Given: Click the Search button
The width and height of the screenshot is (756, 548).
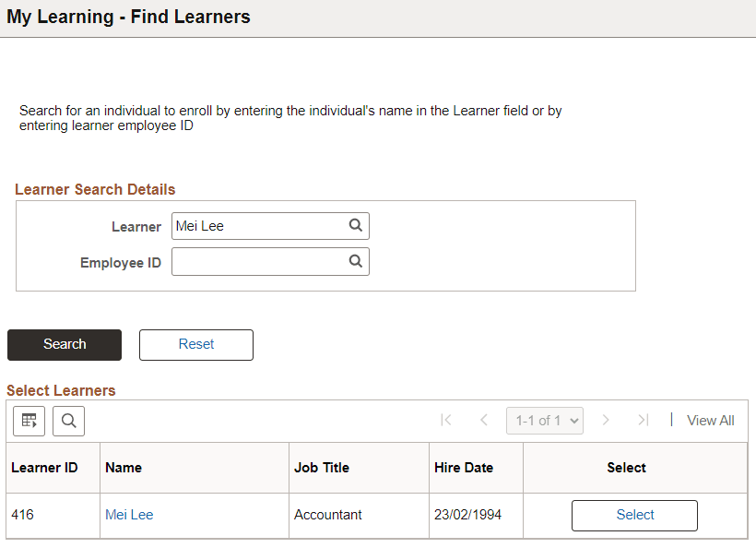Looking at the screenshot, I should click(64, 344).
